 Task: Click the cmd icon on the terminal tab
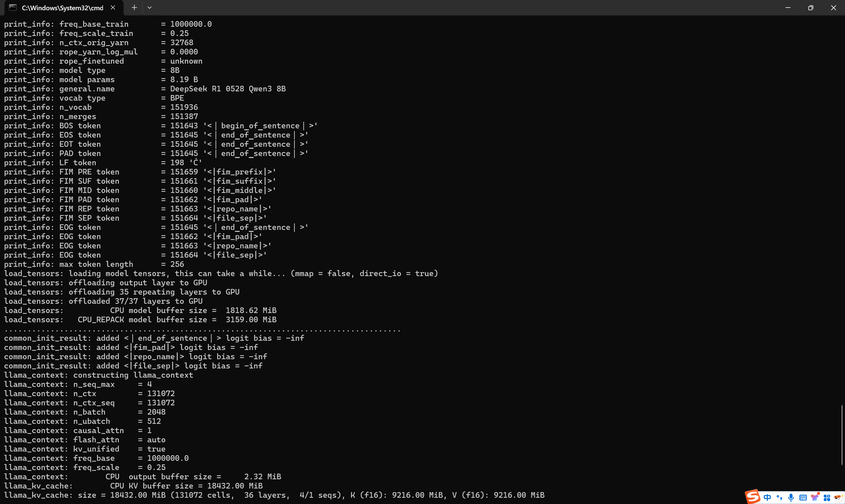pyautogui.click(x=13, y=8)
